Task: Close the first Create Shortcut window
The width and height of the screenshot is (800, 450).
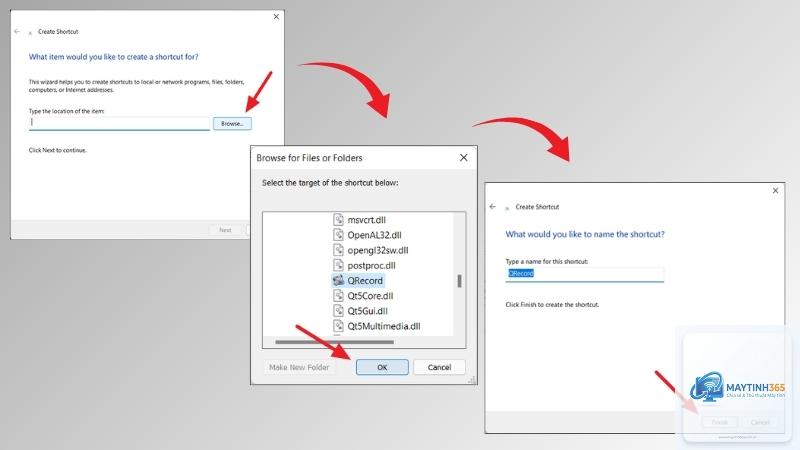Action: click(x=276, y=17)
